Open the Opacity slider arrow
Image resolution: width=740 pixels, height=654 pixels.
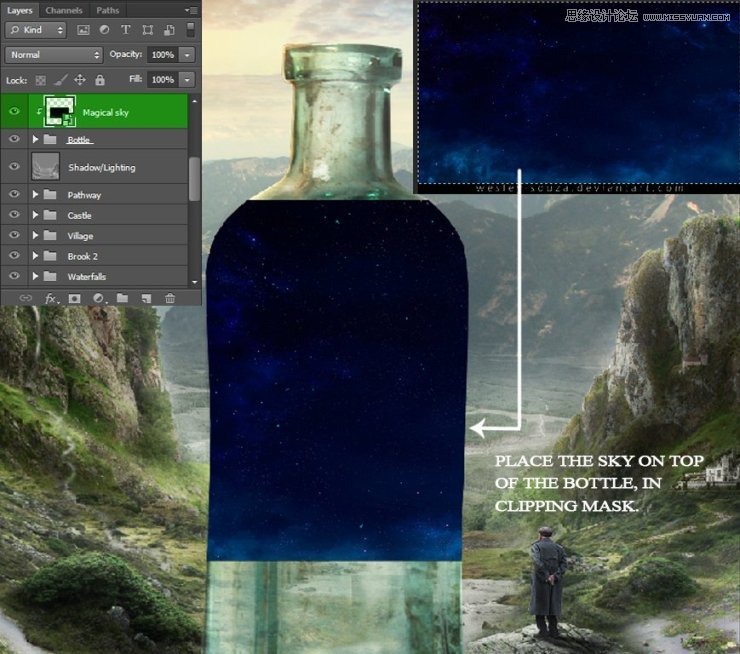pyautogui.click(x=187, y=55)
